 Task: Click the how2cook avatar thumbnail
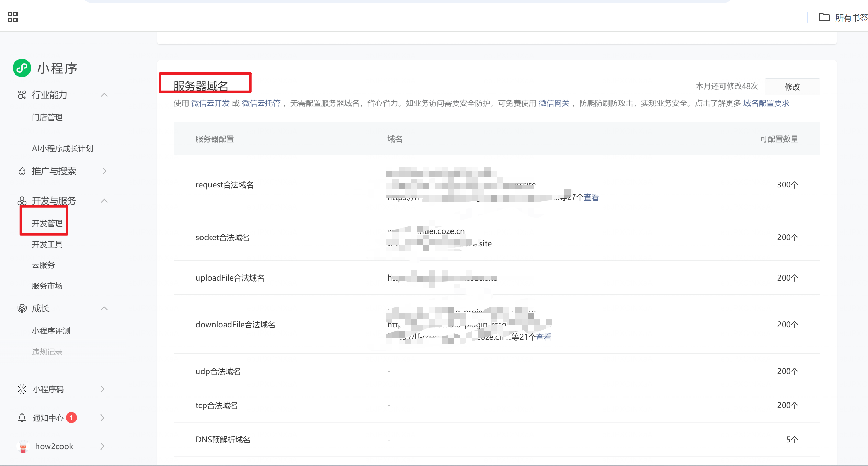click(x=23, y=446)
